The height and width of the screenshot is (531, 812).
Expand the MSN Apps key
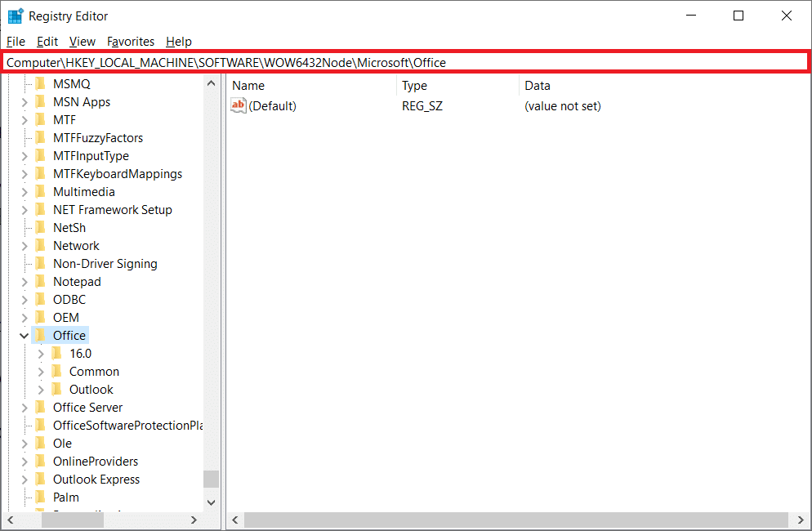click(25, 103)
